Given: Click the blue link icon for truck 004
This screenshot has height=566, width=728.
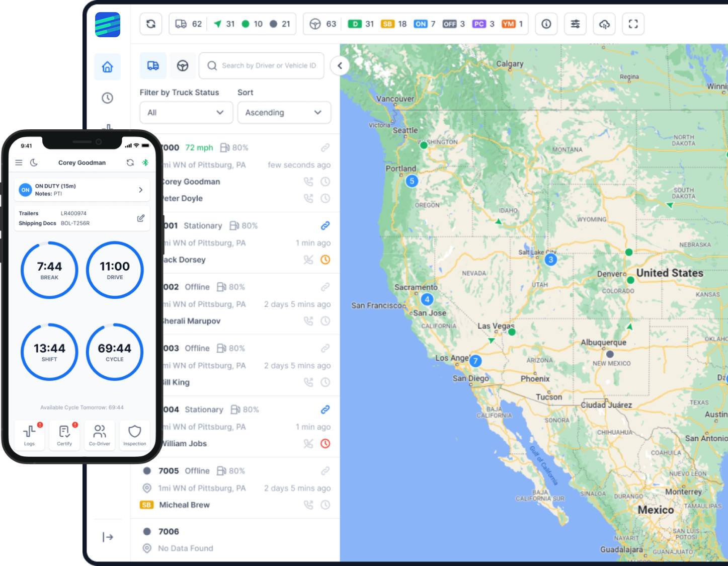Looking at the screenshot, I should pos(326,410).
